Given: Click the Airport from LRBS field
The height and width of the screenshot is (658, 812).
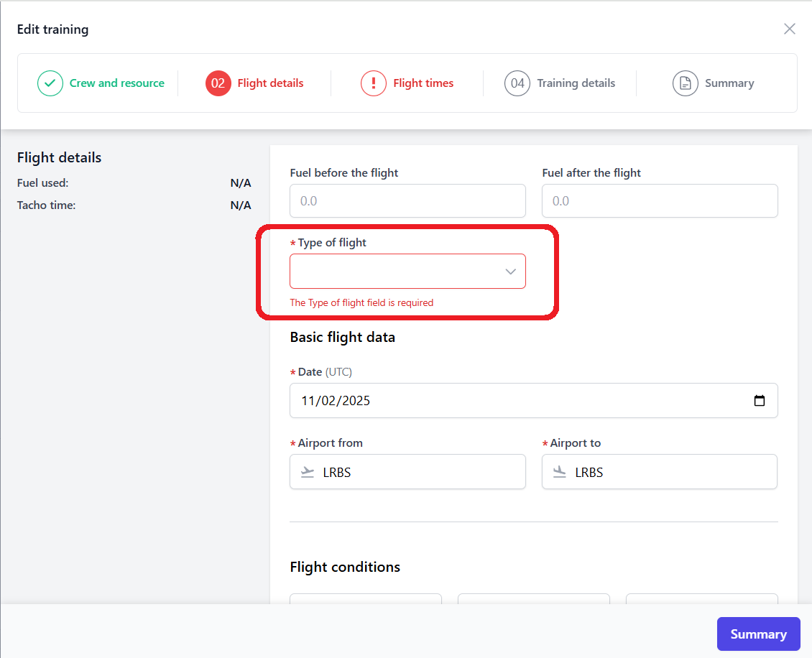Looking at the screenshot, I should (407, 472).
